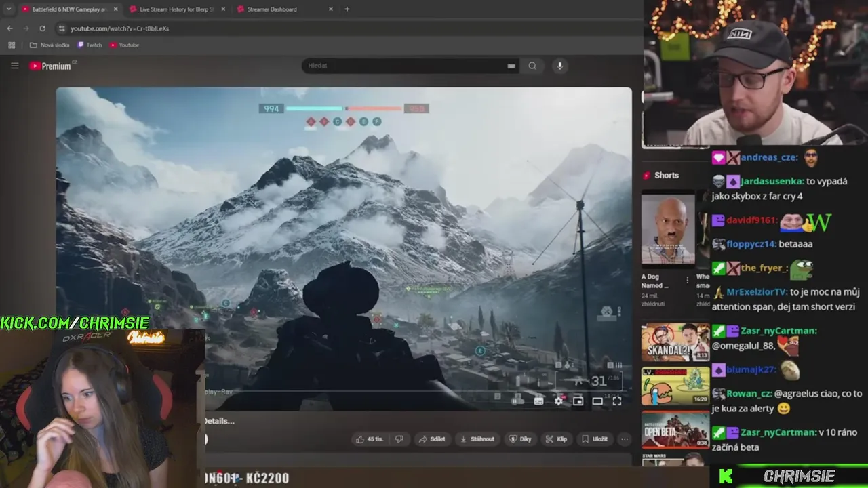Click username andreas_cze in chat
868x488 pixels.
(768, 157)
